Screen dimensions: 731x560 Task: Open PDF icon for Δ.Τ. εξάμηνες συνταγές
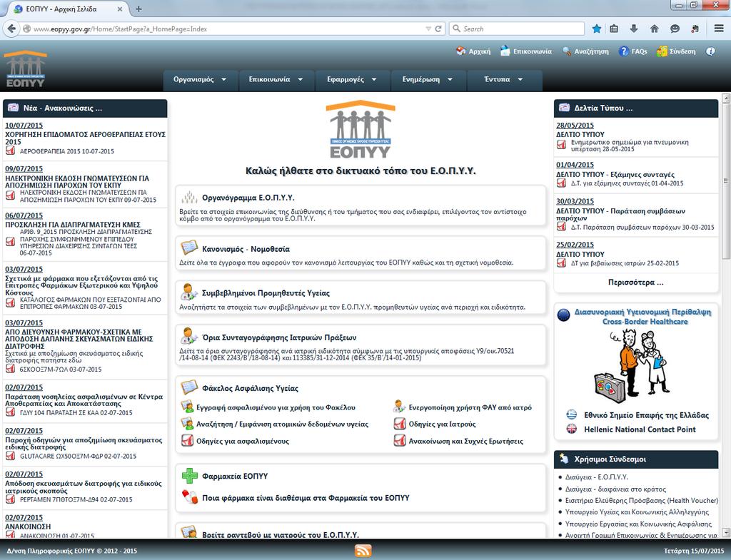[562, 183]
